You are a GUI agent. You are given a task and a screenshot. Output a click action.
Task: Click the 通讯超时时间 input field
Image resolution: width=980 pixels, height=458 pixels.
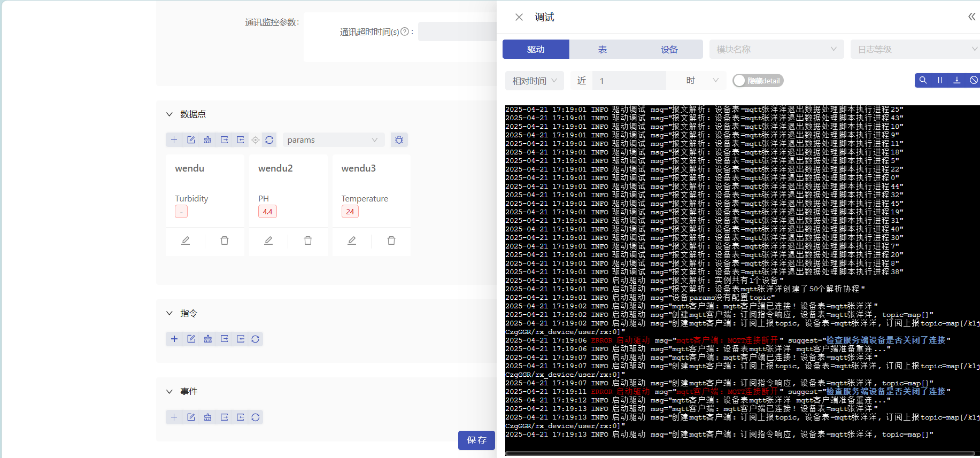[457, 32]
